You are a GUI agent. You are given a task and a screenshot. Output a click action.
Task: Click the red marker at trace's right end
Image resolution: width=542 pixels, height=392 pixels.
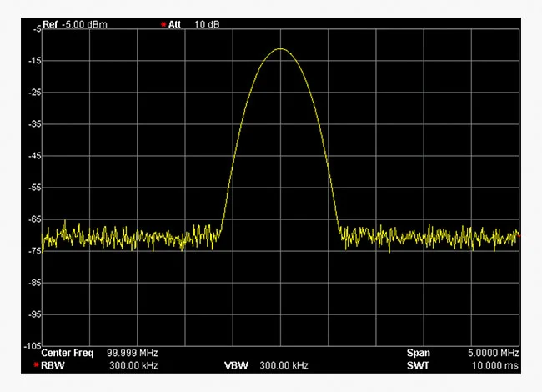coord(518,235)
